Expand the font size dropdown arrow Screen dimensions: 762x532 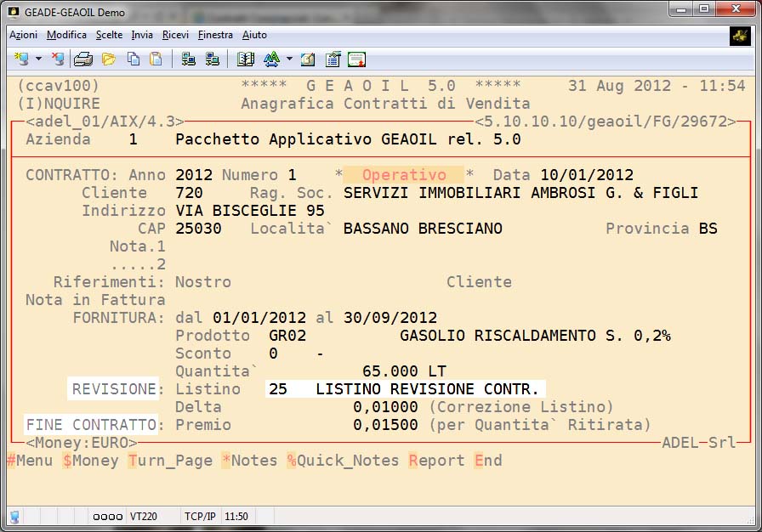click(x=289, y=59)
